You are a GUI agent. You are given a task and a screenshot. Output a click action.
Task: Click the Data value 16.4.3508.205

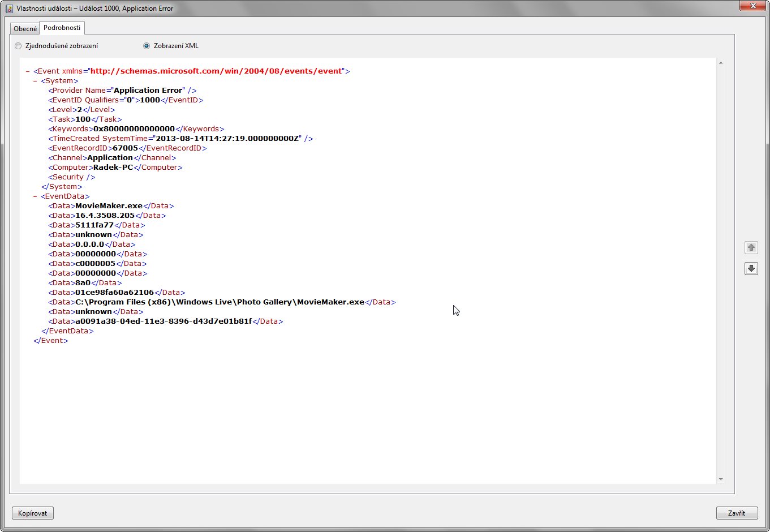[105, 216]
